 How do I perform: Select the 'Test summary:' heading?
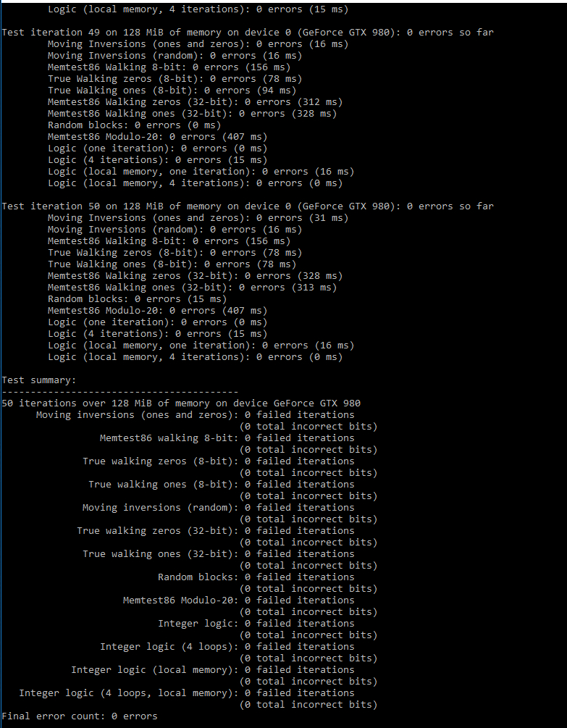(x=39, y=380)
